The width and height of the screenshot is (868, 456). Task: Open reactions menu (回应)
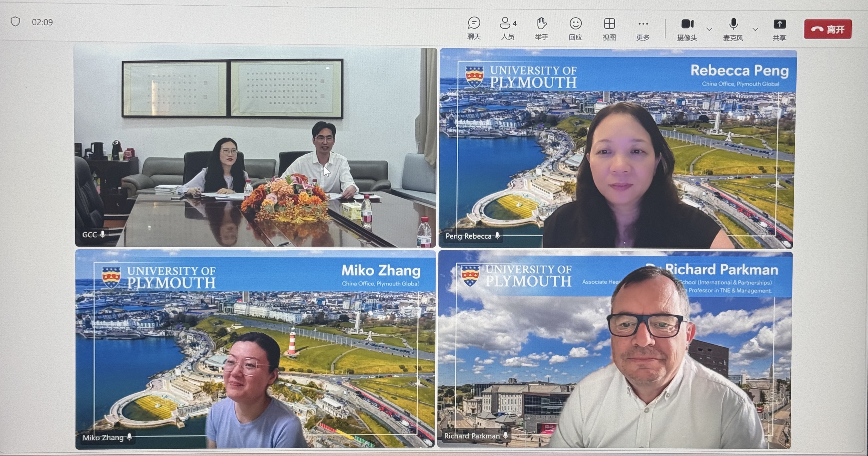pyautogui.click(x=575, y=29)
